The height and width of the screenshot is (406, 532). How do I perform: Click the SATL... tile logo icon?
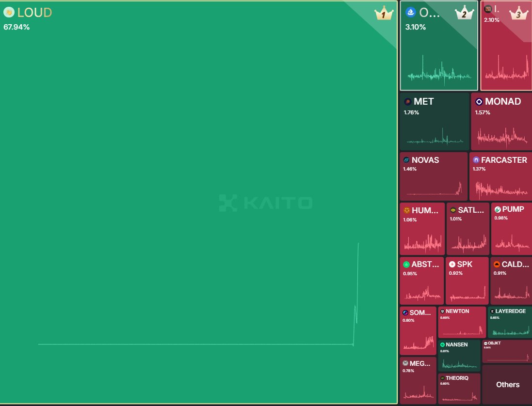point(453,210)
